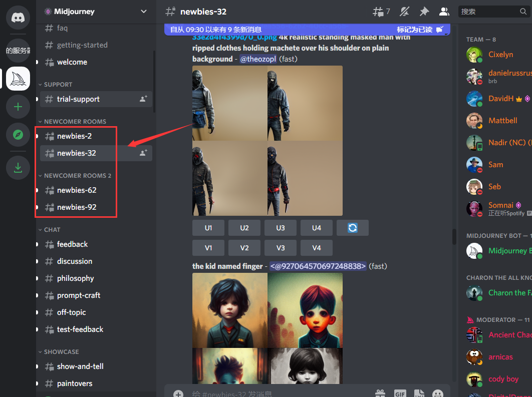Image resolution: width=532 pixels, height=397 pixels.
Task: Click the download apps icon
Action: tap(18, 167)
